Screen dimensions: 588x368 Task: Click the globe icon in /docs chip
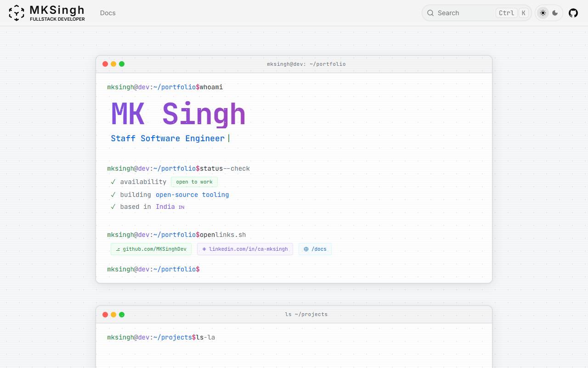[306, 249]
